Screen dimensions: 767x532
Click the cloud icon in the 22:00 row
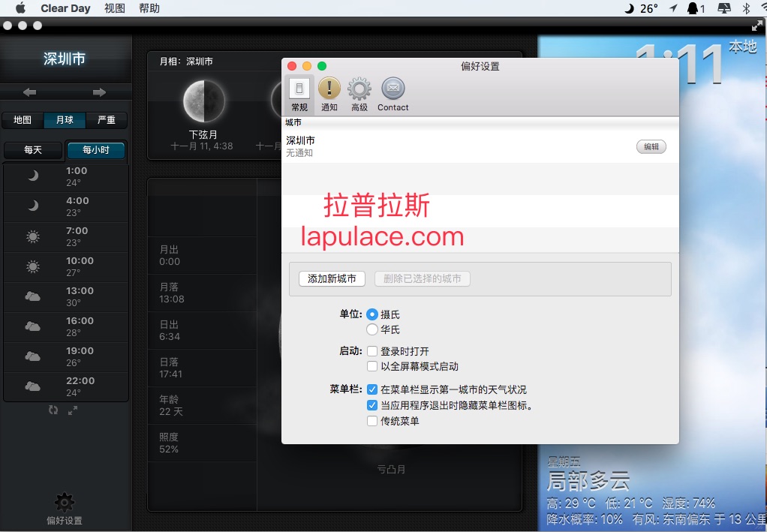tap(33, 386)
